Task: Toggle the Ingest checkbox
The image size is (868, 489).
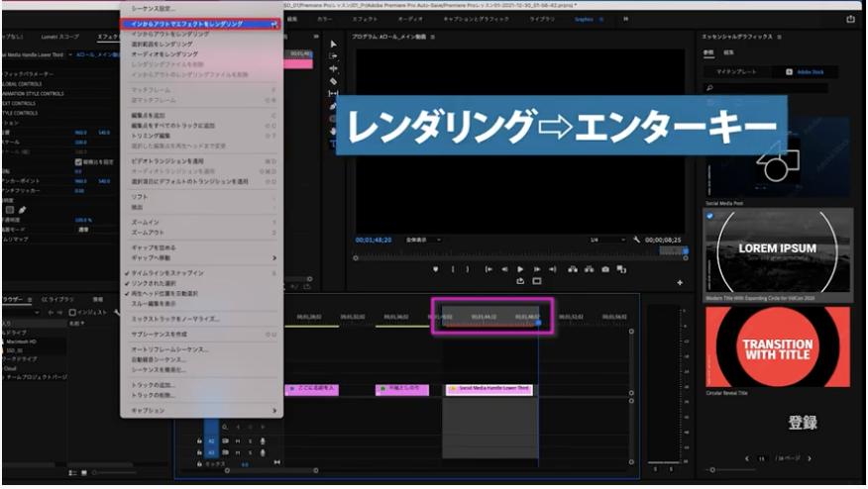Action: click(72, 313)
